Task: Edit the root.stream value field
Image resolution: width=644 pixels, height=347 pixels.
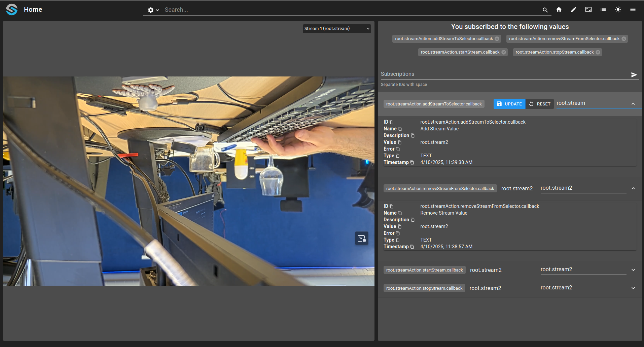Action: pos(592,103)
